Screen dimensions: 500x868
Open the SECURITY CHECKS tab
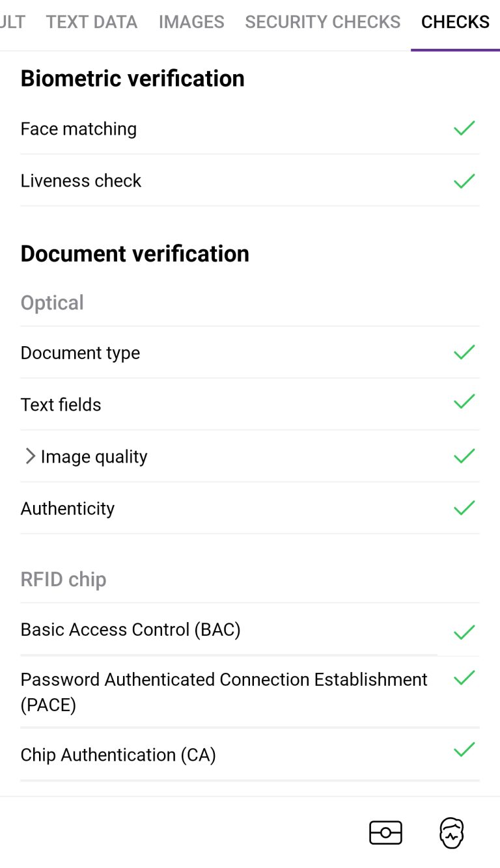(323, 22)
